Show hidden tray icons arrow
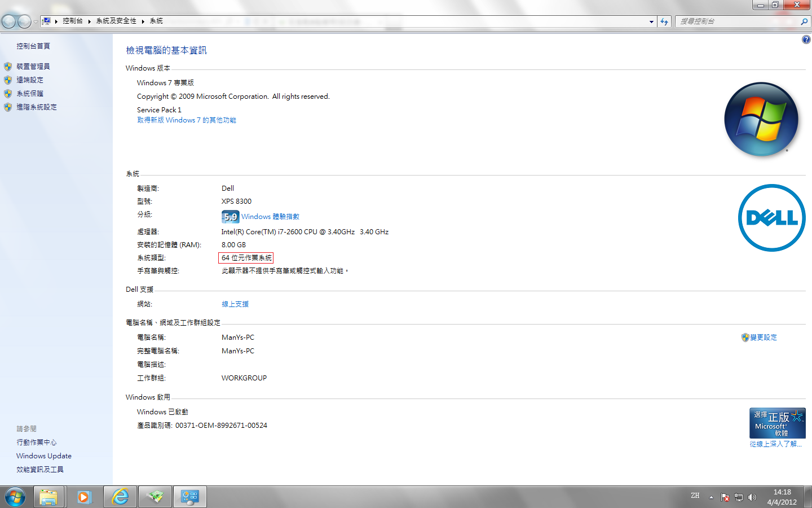 tap(711, 497)
